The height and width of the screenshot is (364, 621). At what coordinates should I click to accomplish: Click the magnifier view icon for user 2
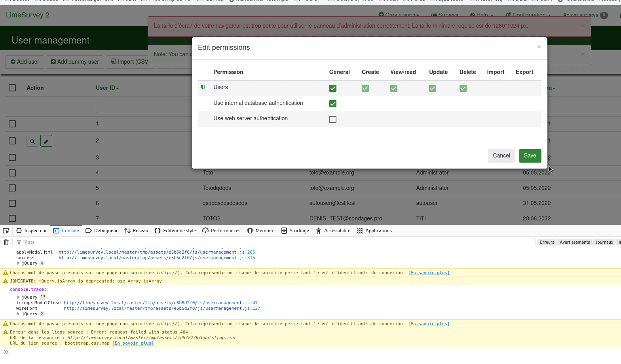coord(32,141)
